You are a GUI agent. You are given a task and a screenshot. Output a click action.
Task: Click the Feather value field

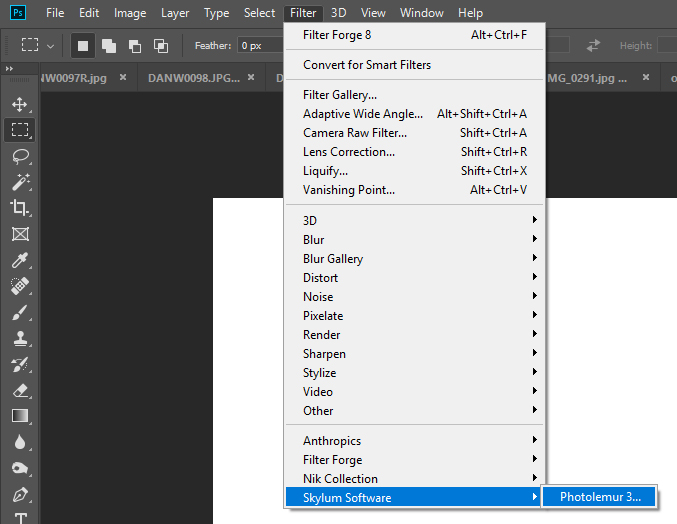(x=260, y=45)
